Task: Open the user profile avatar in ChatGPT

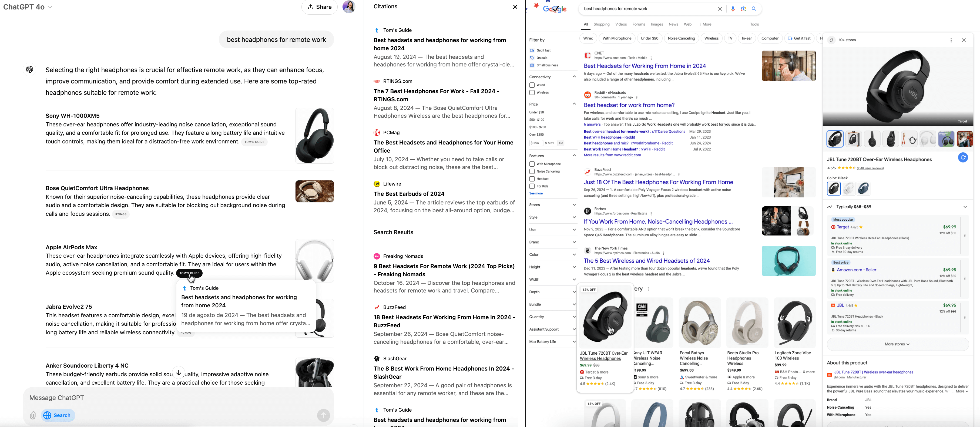Action: (349, 7)
